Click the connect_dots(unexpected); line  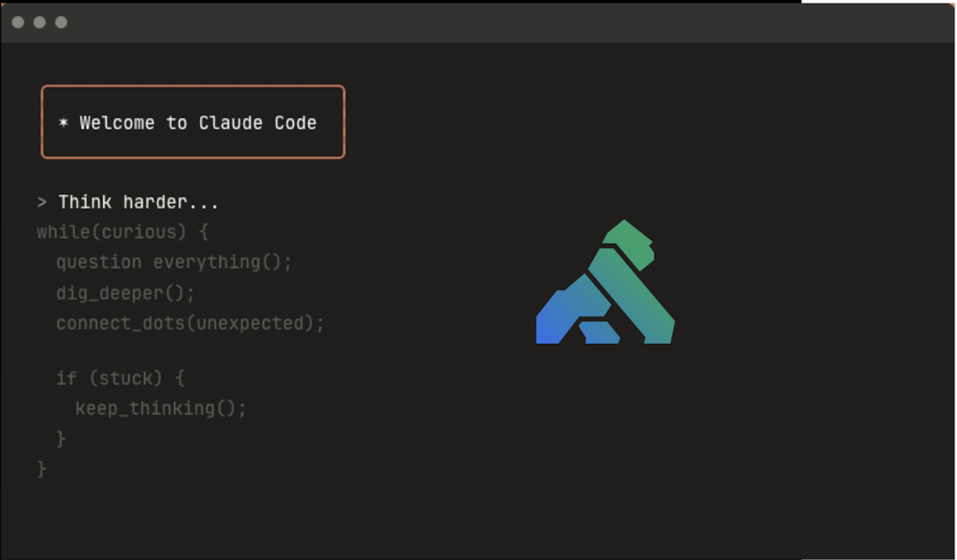(190, 323)
